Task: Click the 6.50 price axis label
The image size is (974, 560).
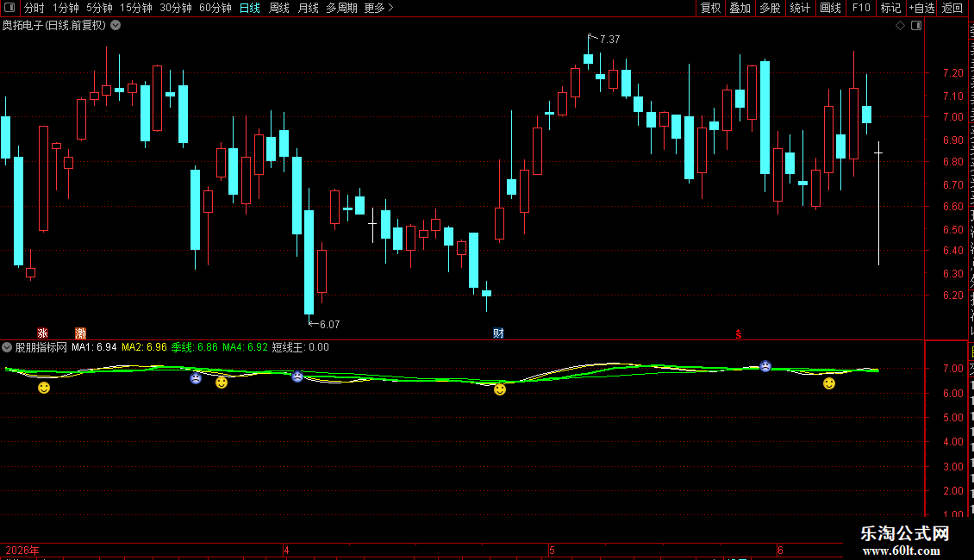Action: point(952,230)
